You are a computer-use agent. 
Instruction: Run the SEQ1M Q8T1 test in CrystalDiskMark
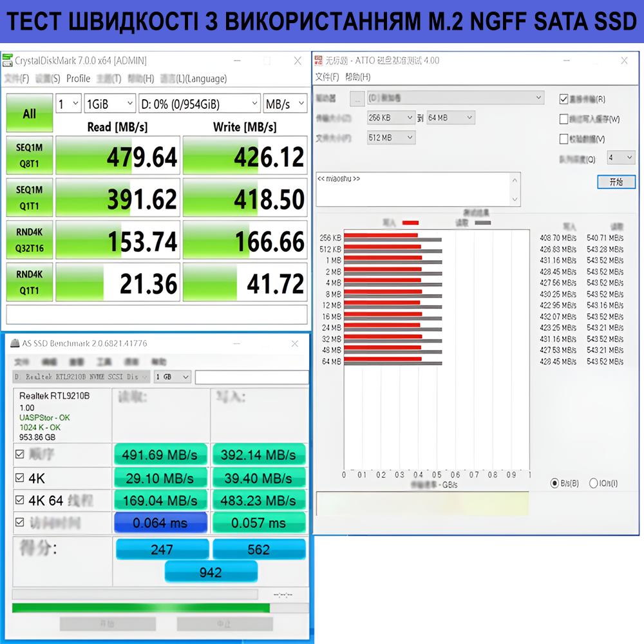[x=29, y=155]
